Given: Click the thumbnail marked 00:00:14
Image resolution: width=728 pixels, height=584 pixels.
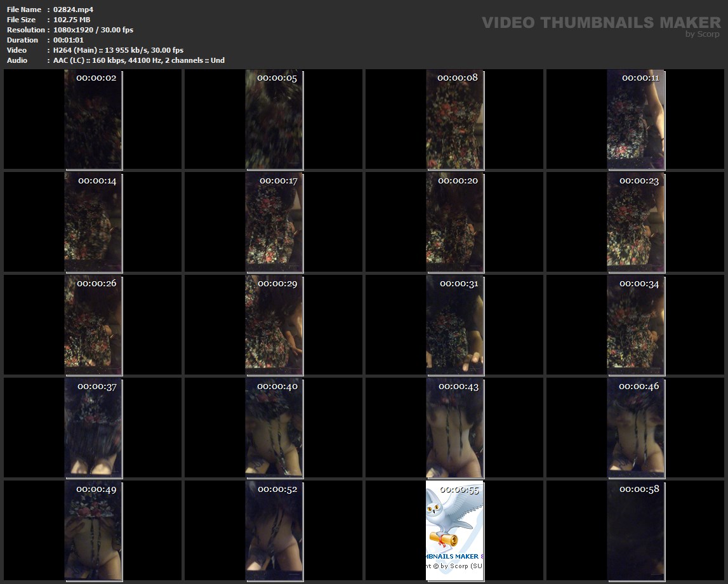Looking at the screenshot, I should point(93,222).
